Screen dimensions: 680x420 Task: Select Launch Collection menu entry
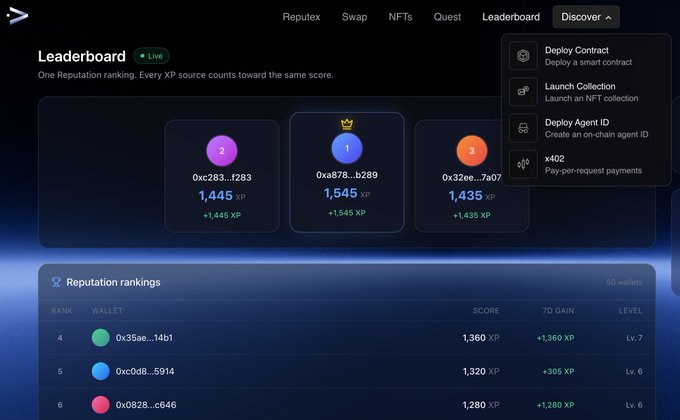coord(586,92)
